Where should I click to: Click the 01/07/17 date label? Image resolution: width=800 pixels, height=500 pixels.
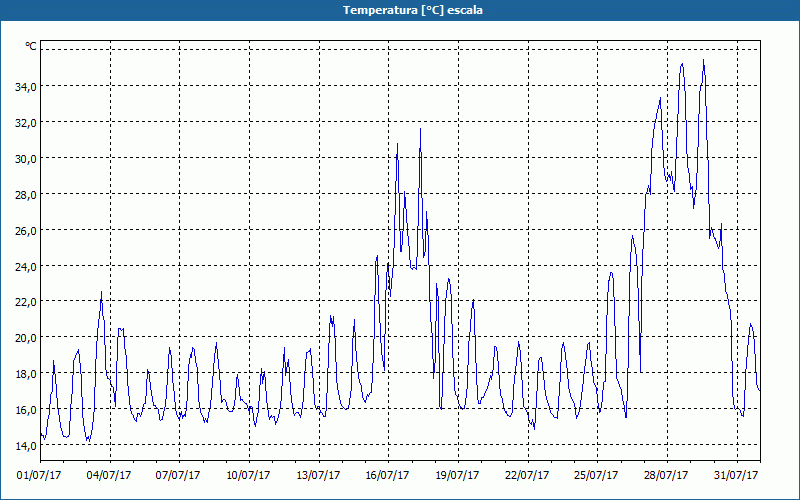[x=39, y=476]
